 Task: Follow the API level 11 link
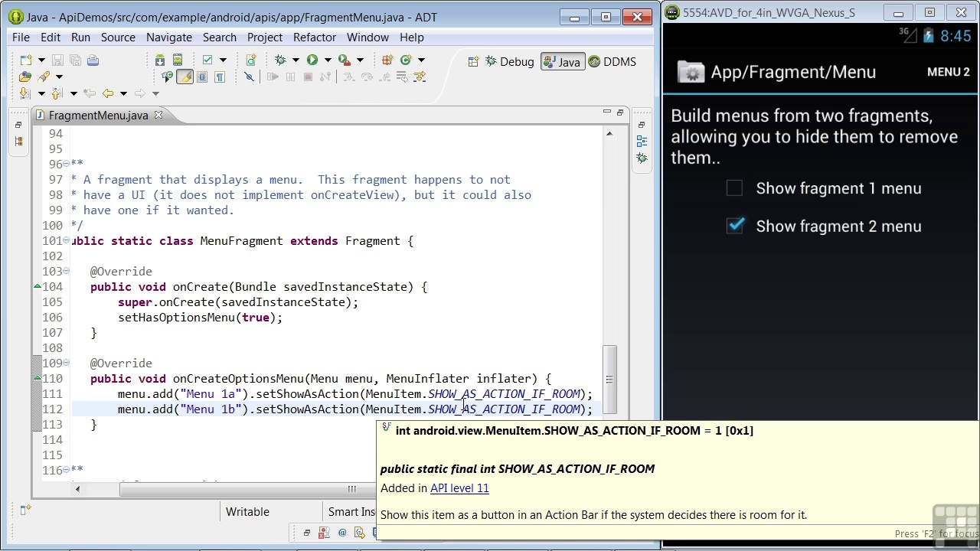tap(459, 487)
